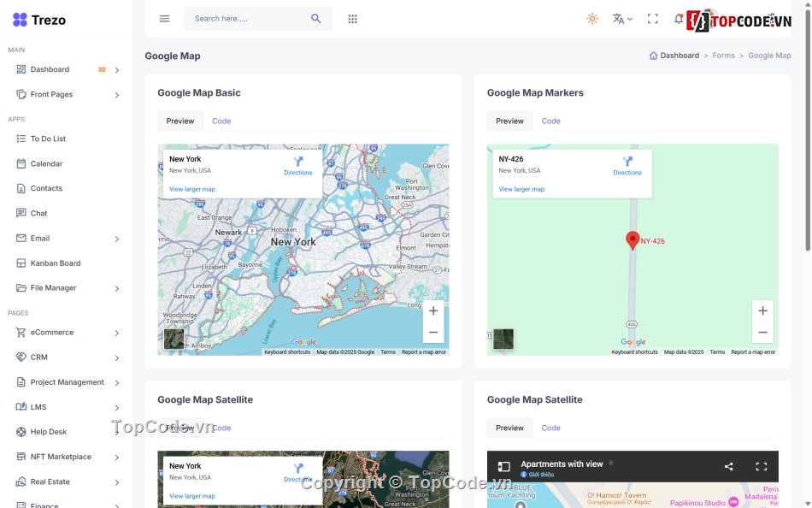This screenshot has height=508, width=812.
Task: Click the red NY-426 map marker
Action: [x=633, y=240]
